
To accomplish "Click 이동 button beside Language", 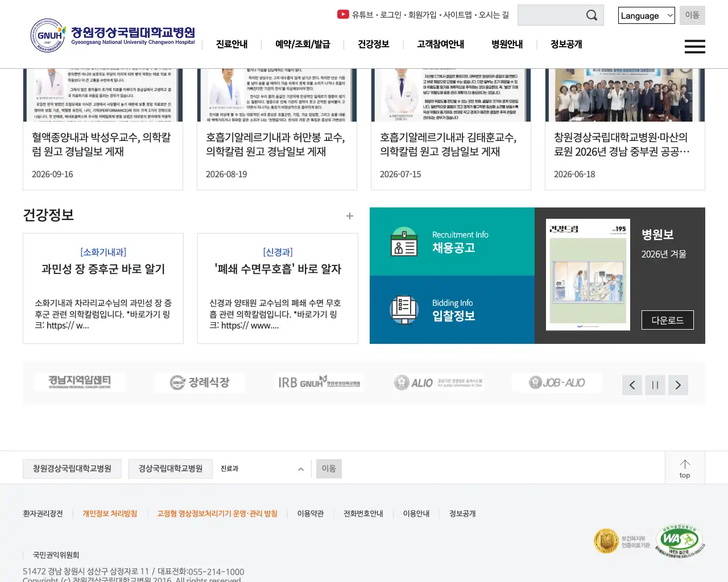I will 692,15.
